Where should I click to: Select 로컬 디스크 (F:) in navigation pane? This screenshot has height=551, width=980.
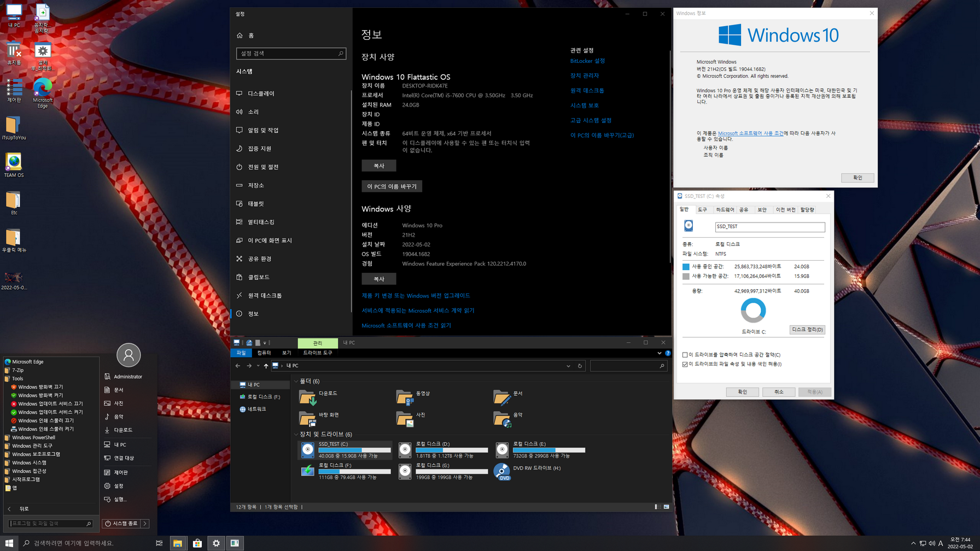pos(260,397)
